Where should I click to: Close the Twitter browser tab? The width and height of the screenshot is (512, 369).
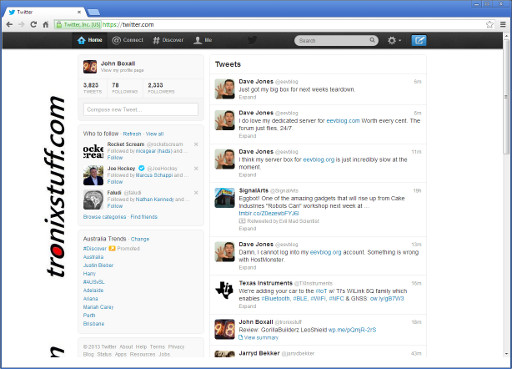click(79, 12)
